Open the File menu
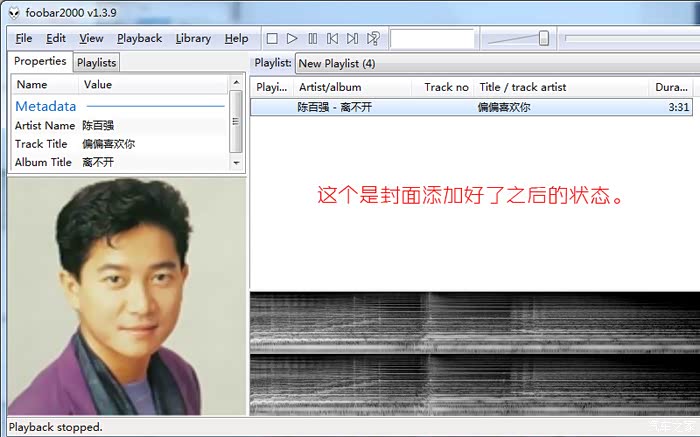Screen dimensions: 700x437 coord(24,39)
